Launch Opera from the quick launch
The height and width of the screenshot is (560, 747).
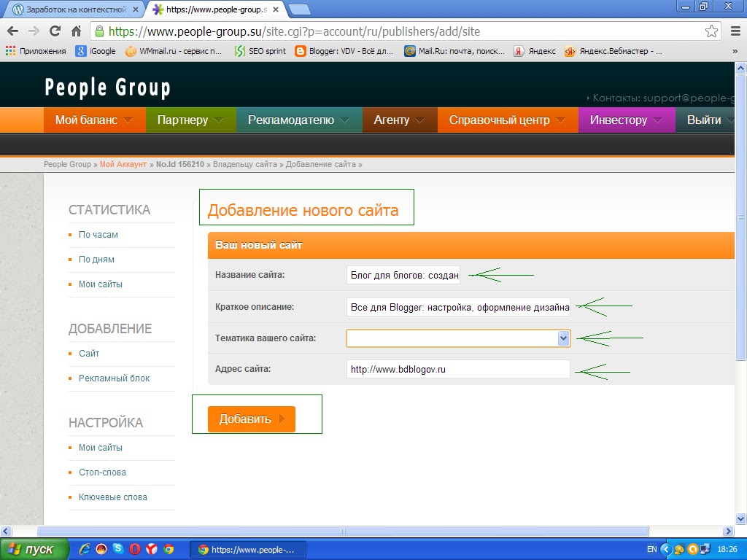coord(135,550)
